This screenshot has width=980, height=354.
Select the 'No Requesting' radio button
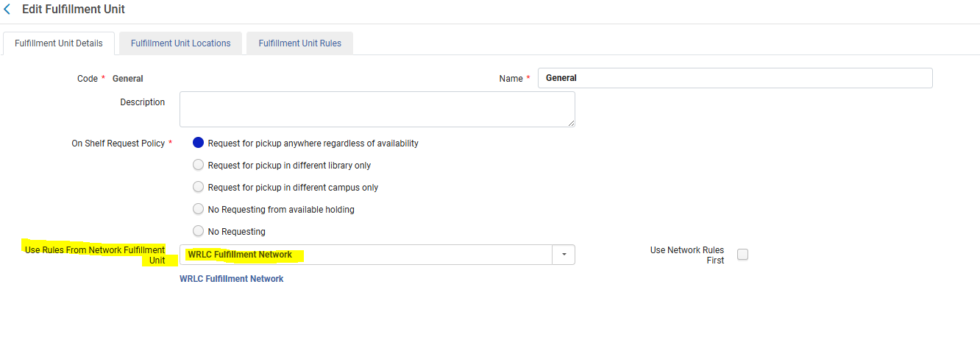point(198,231)
